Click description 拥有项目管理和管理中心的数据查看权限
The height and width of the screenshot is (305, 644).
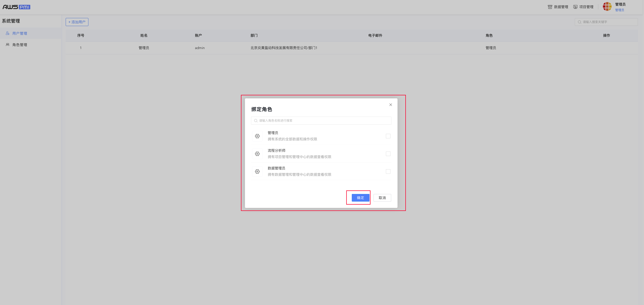(300, 157)
